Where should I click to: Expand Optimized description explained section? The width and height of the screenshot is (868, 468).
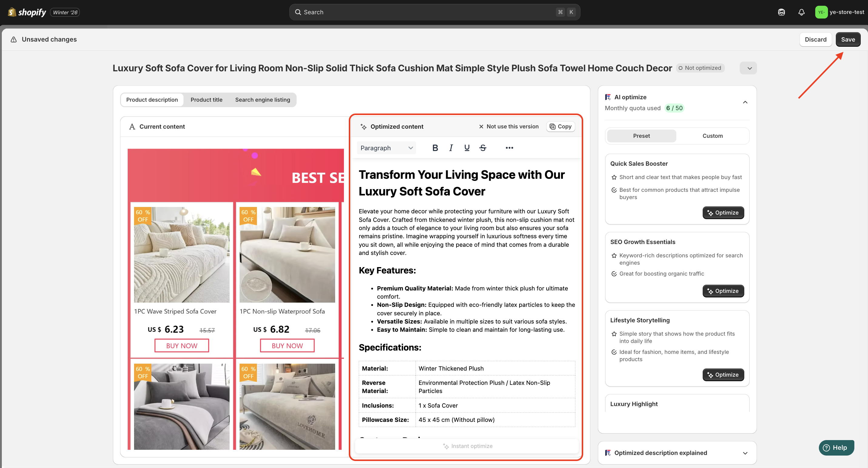(745, 453)
